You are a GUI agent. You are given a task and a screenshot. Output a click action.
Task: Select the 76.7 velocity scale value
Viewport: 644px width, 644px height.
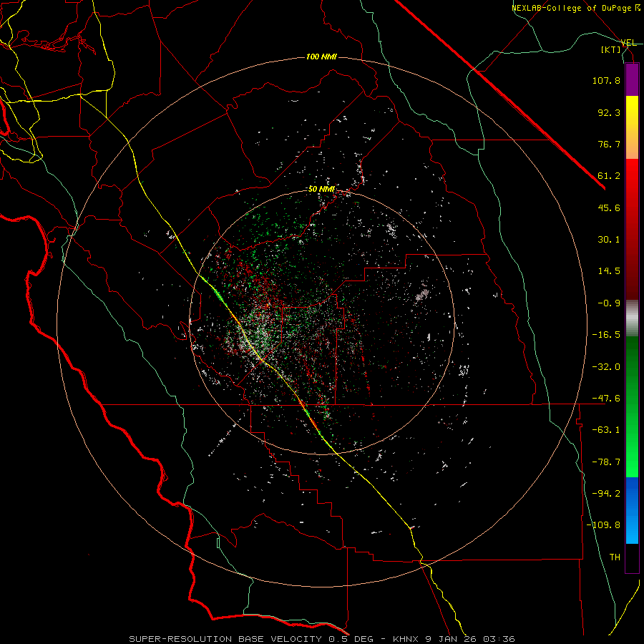[609, 144]
